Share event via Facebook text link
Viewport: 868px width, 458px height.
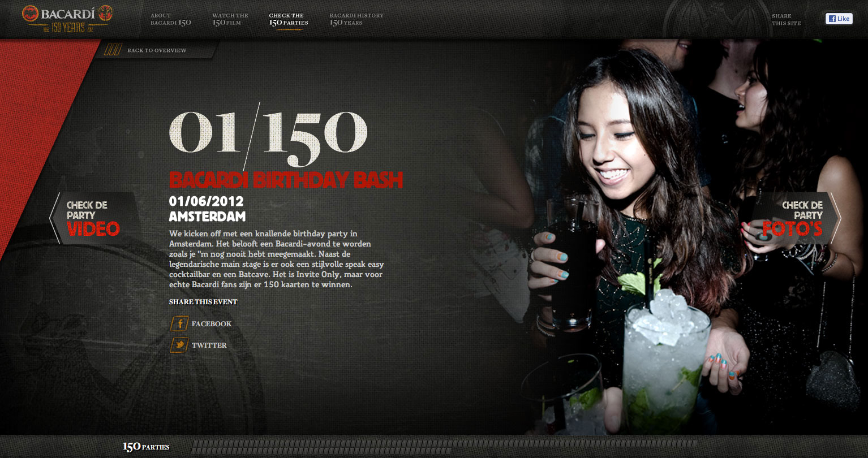point(212,324)
